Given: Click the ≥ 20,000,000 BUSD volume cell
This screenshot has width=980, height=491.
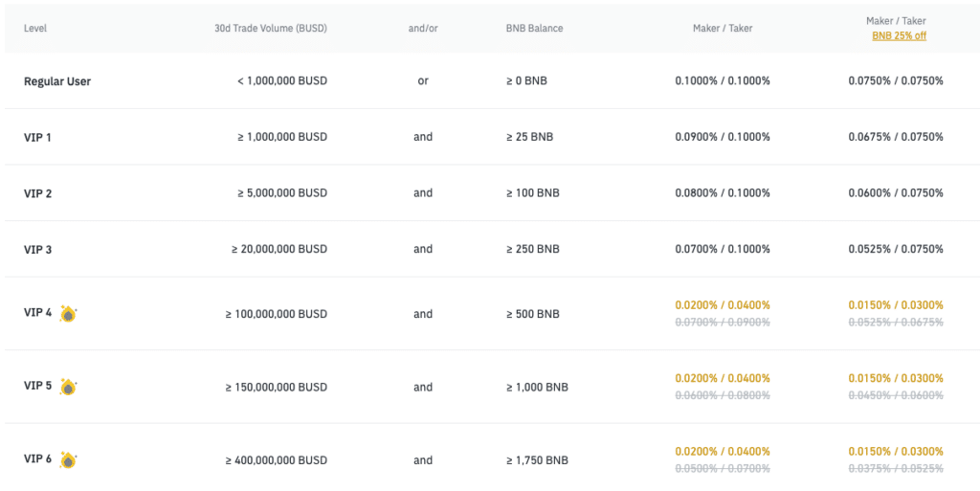Looking at the screenshot, I should [x=279, y=249].
